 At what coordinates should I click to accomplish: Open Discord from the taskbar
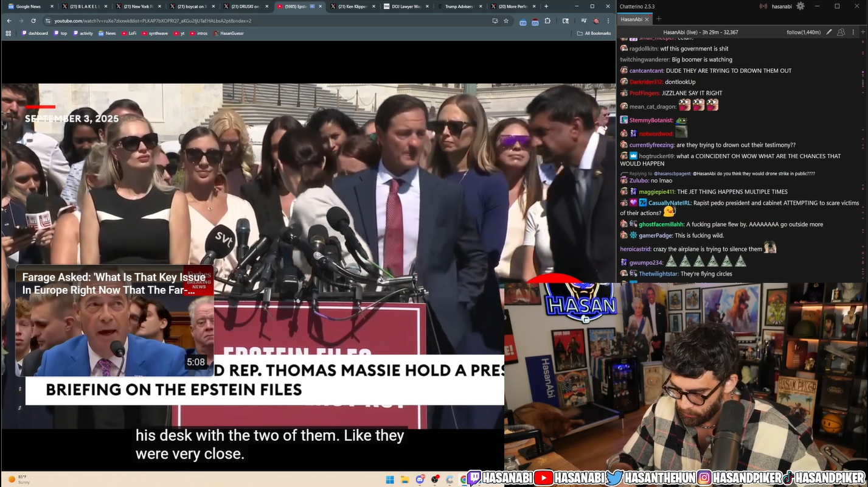420,480
